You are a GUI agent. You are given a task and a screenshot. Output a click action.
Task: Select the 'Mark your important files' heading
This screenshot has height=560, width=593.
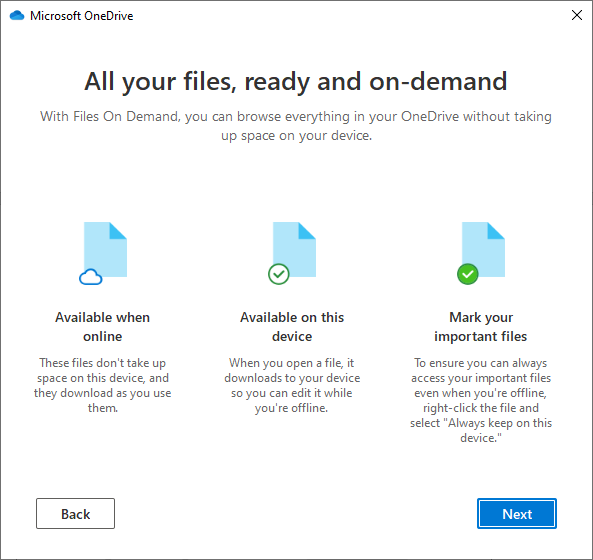click(x=481, y=327)
